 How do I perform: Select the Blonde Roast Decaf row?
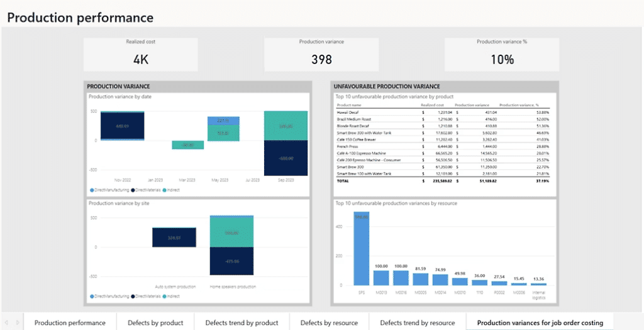443,126
